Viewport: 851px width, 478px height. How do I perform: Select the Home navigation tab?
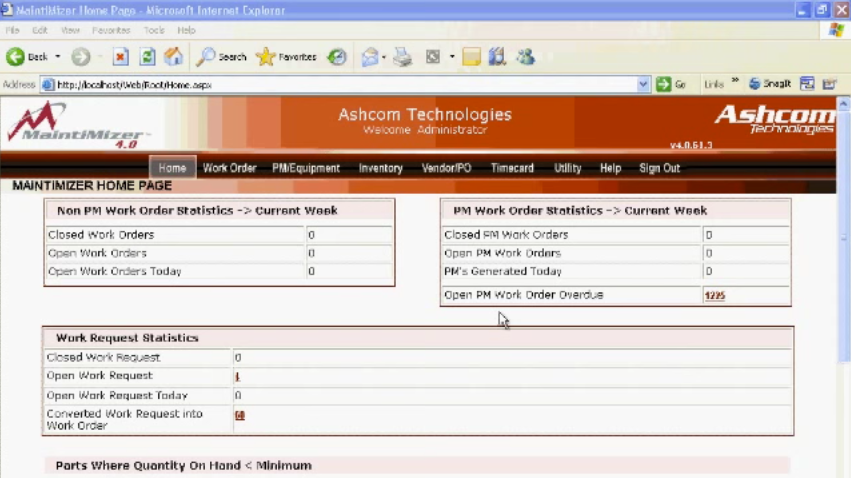[x=173, y=168]
